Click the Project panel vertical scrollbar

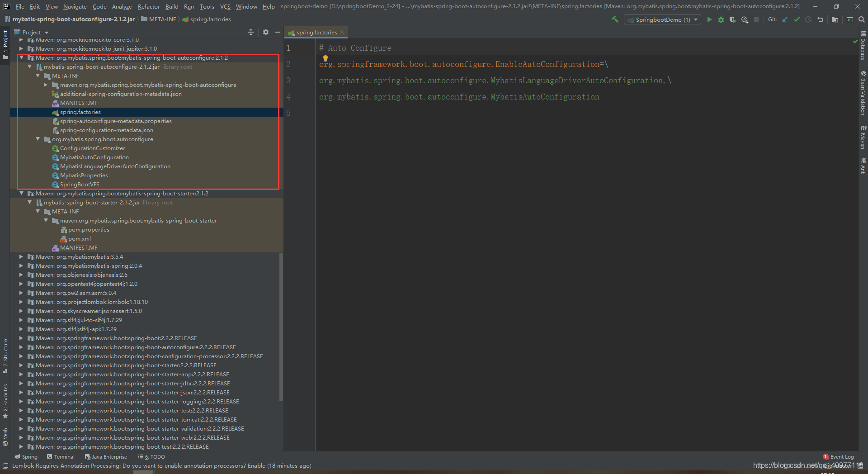(281, 327)
